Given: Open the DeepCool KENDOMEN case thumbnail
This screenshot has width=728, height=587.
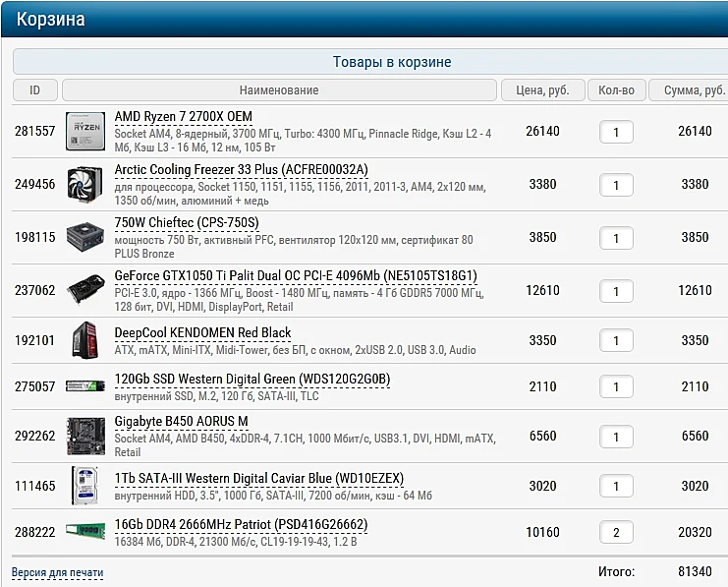Looking at the screenshot, I should 85,340.
